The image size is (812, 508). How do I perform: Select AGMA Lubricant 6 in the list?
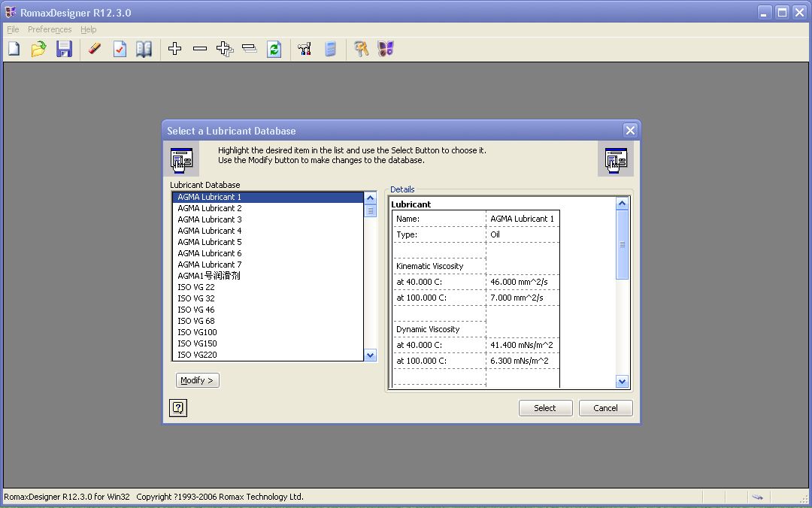click(268, 253)
